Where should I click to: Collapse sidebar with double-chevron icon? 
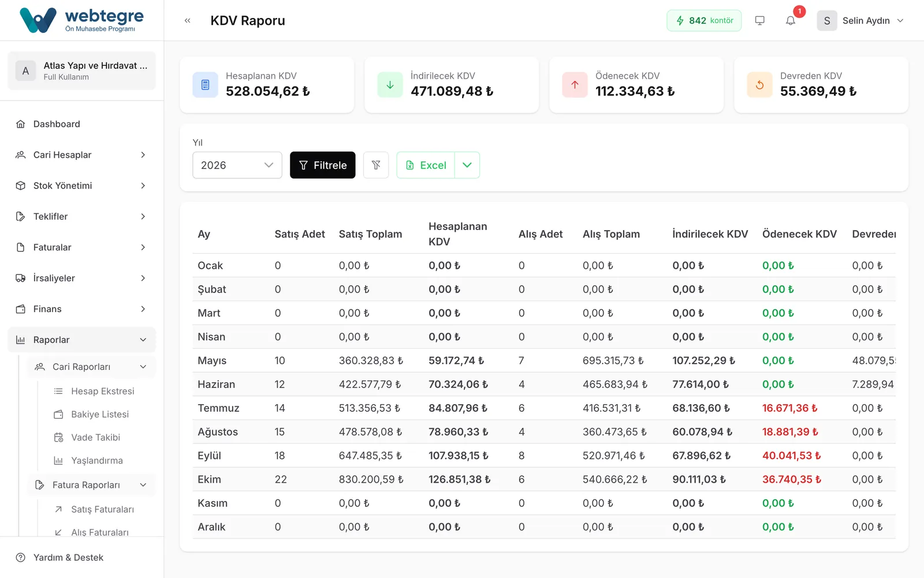188,21
